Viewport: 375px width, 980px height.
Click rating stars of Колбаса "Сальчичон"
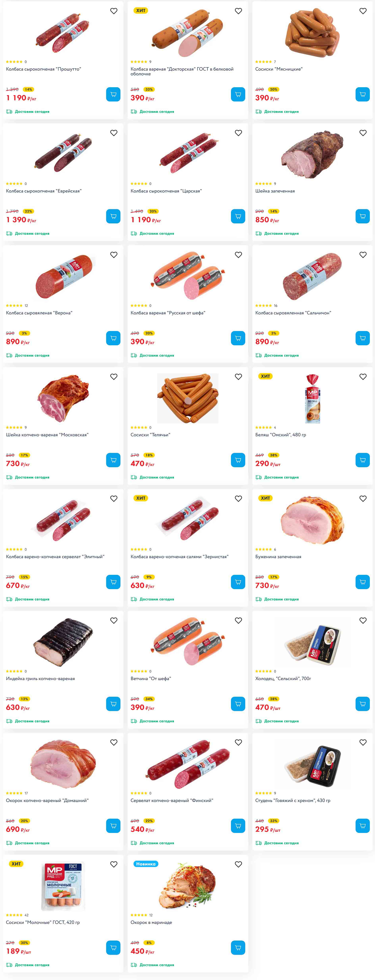(263, 305)
